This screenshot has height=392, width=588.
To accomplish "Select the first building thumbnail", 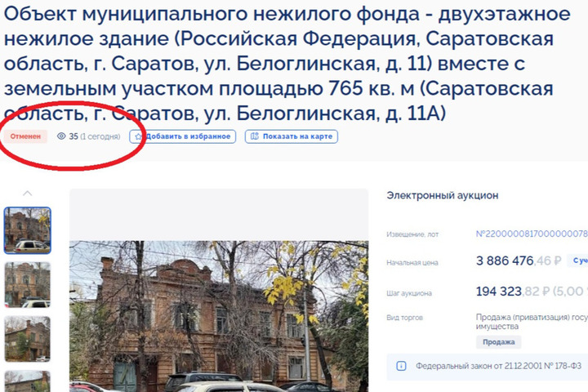I will [28, 230].
